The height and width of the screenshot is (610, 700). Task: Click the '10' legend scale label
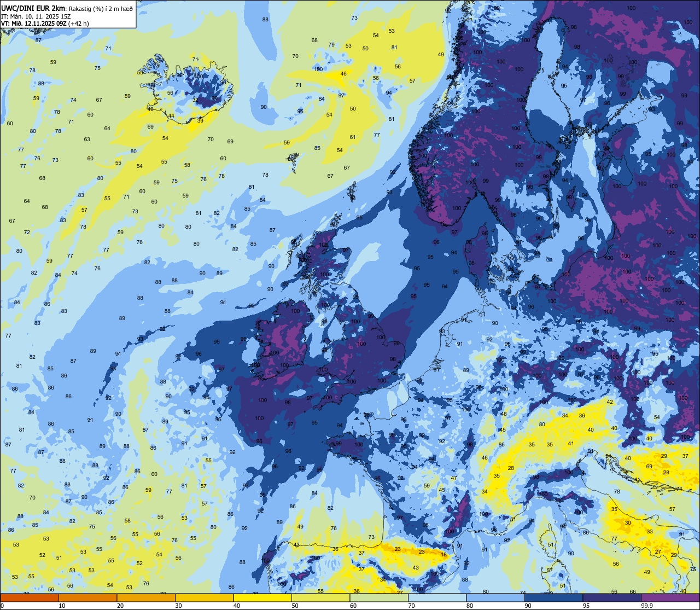click(62, 606)
